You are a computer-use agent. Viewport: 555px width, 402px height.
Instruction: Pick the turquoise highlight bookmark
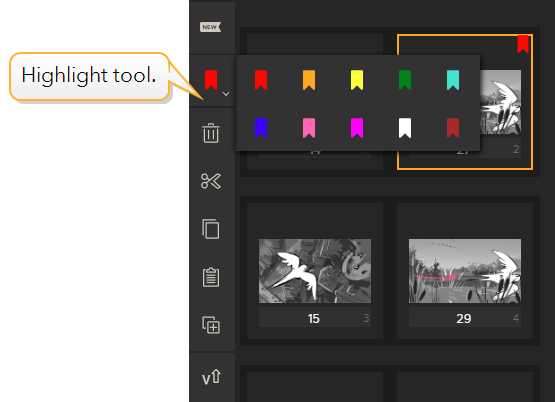click(453, 80)
